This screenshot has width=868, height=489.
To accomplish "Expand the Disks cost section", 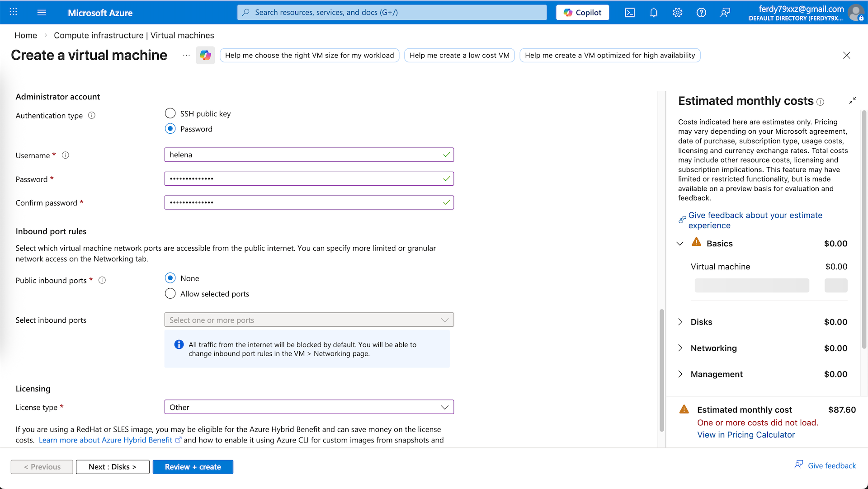I will coord(680,322).
